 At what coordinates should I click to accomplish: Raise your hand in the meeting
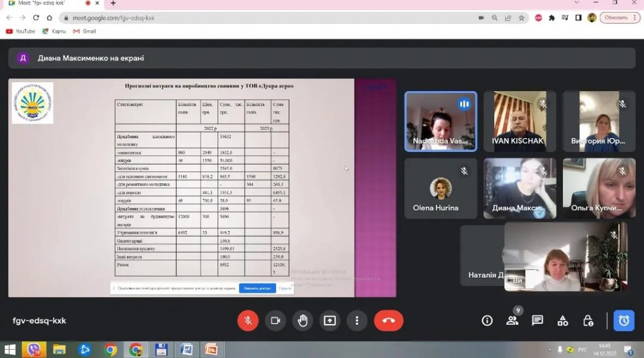tap(303, 320)
